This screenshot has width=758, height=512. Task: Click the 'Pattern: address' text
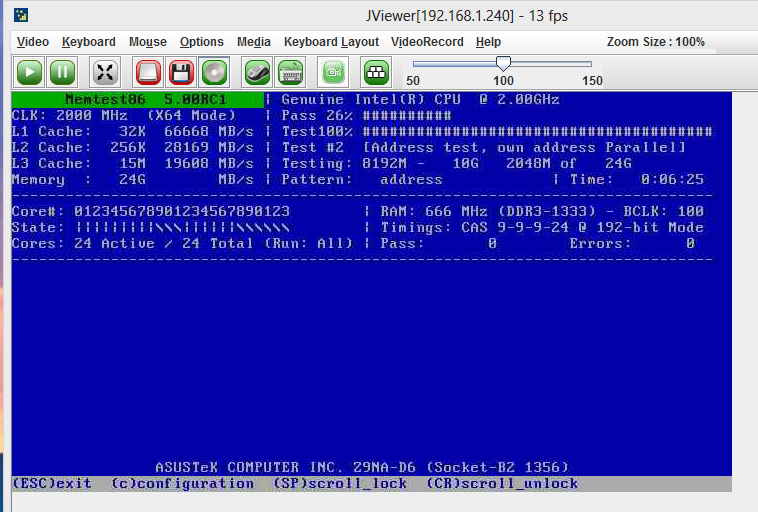[x=362, y=179]
